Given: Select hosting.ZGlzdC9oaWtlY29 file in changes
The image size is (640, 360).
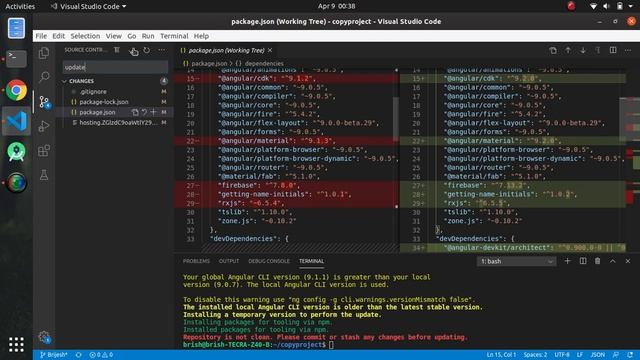Looking at the screenshot, I should (114, 122).
